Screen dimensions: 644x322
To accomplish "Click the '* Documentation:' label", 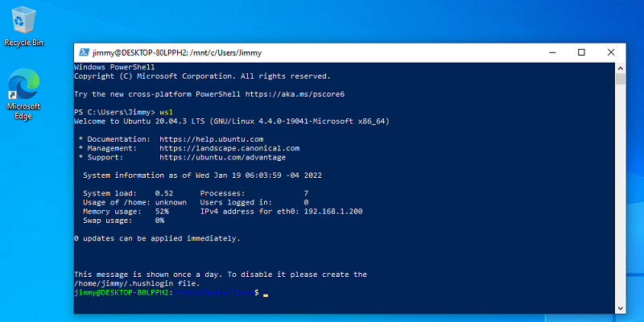I will [114, 139].
